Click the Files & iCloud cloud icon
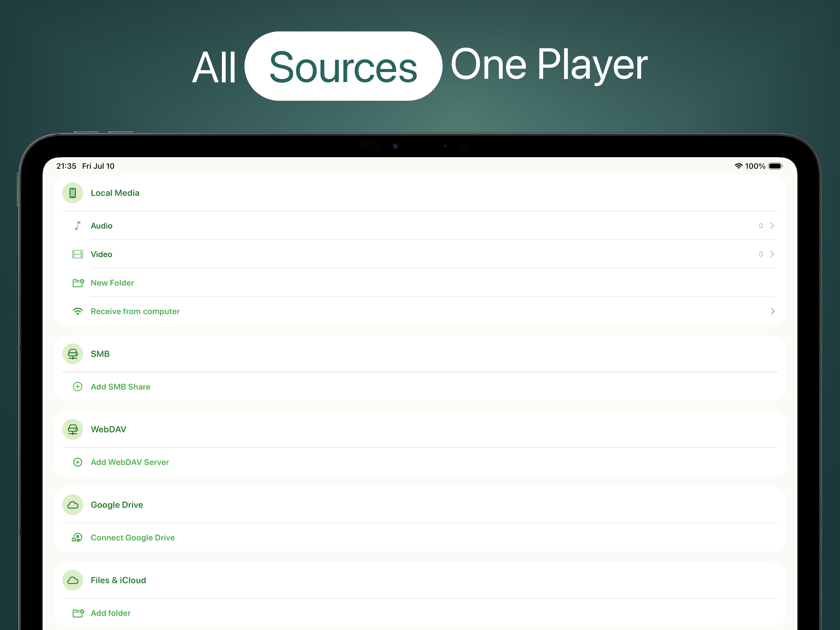Viewport: 840px width, 630px height. [x=73, y=580]
